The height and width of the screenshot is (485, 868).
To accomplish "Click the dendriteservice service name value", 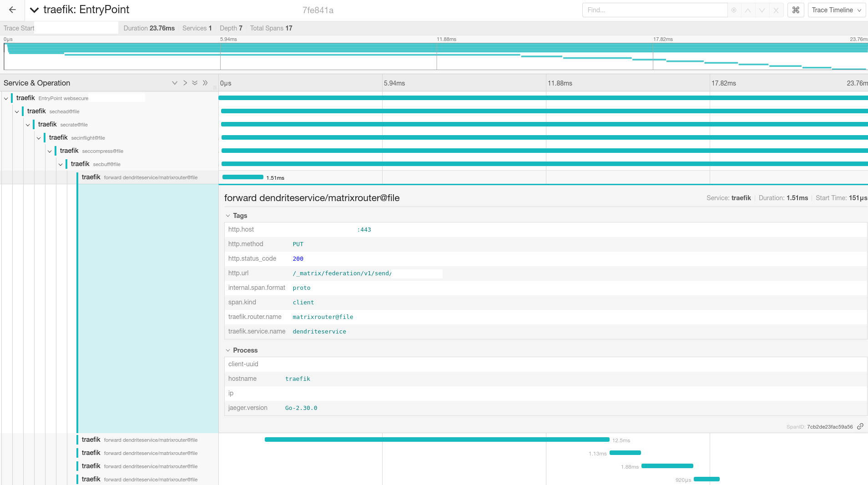I will click(x=319, y=332).
